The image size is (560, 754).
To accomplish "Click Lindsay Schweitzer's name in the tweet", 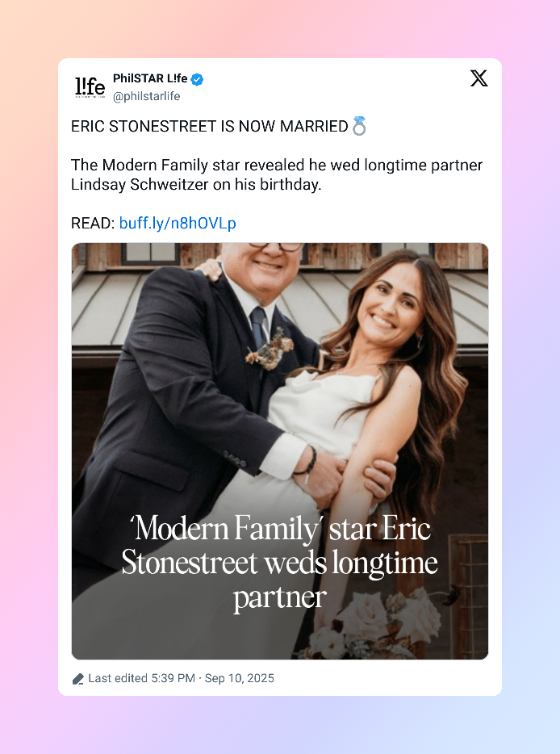I will (x=129, y=184).
